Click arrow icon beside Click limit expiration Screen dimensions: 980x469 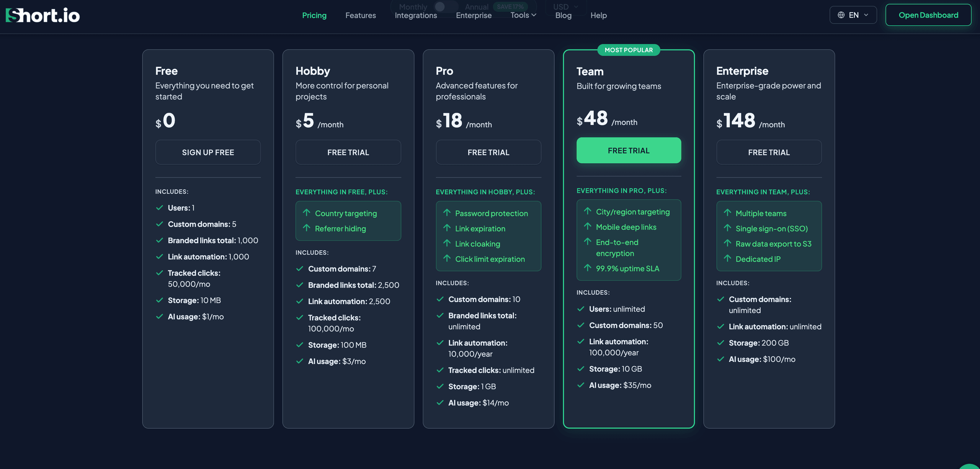point(447,258)
